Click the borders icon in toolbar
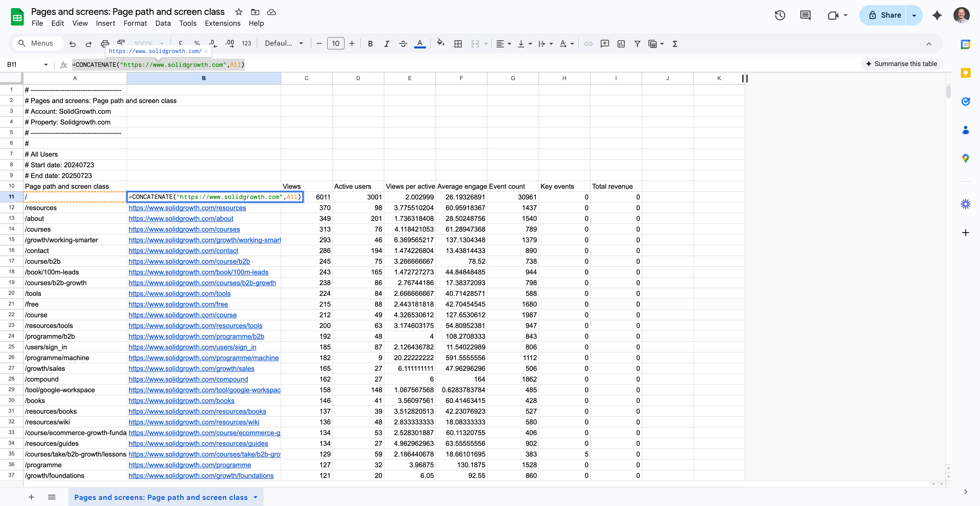980x506 pixels. [x=458, y=44]
